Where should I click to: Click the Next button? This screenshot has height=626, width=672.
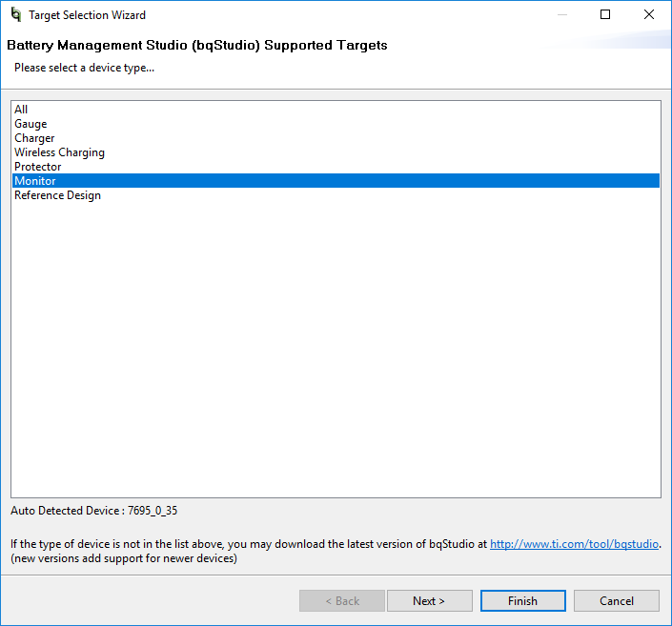pos(430,600)
